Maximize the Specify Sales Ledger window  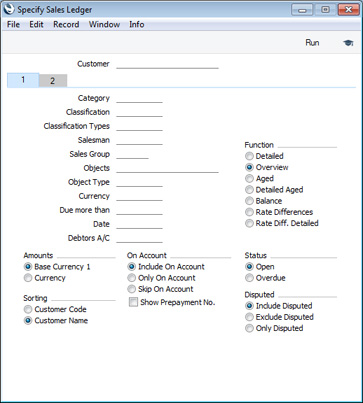pyautogui.click(x=325, y=10)
